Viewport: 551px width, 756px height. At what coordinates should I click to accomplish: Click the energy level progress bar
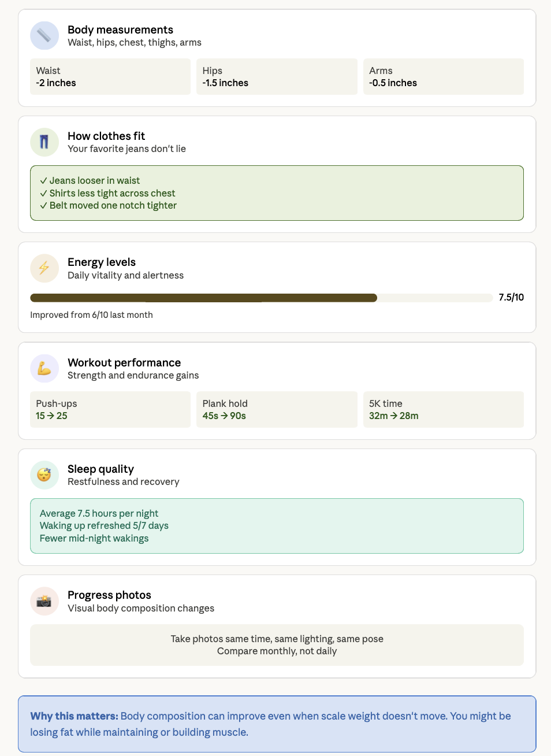[261, 298]
